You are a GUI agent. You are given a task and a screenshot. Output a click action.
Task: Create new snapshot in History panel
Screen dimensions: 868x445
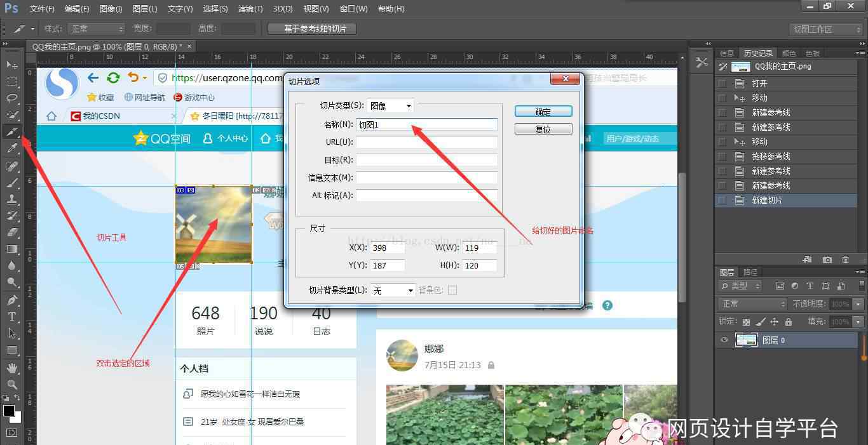827,260
